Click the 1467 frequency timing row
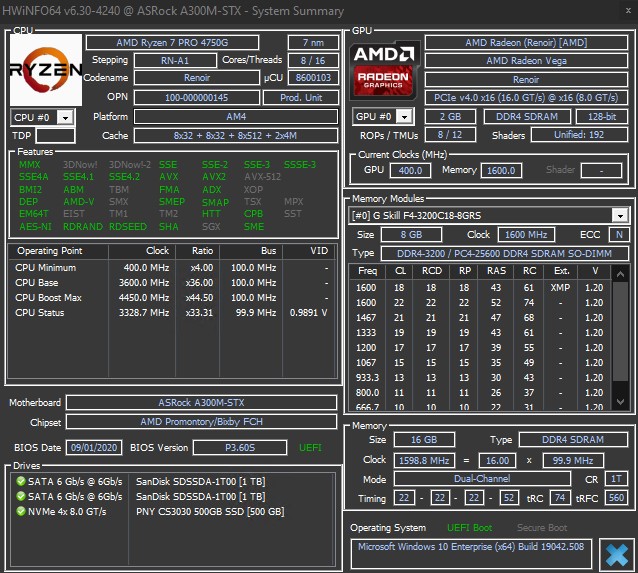 tap(480, 318)
